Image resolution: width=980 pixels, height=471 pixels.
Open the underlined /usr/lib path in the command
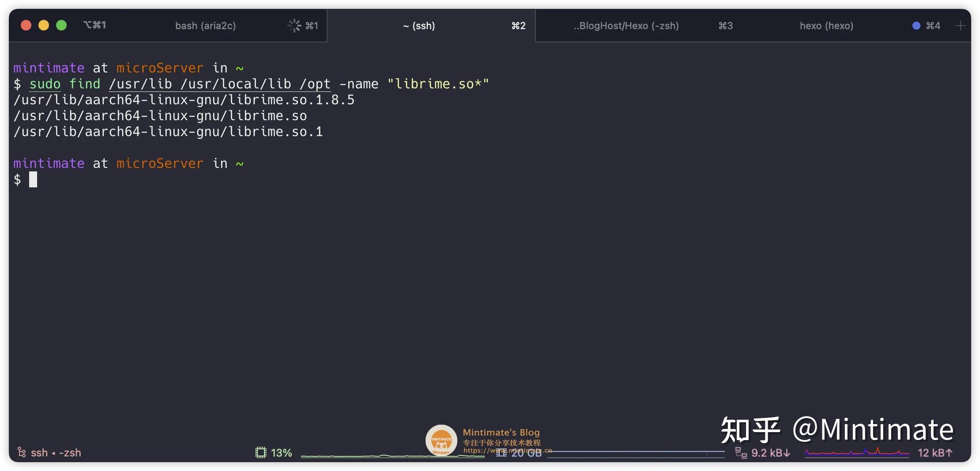point(140,84)
